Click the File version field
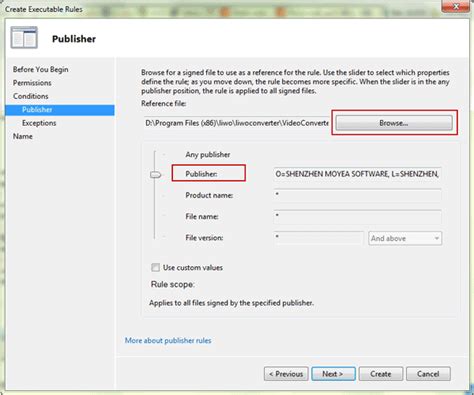 318,238
